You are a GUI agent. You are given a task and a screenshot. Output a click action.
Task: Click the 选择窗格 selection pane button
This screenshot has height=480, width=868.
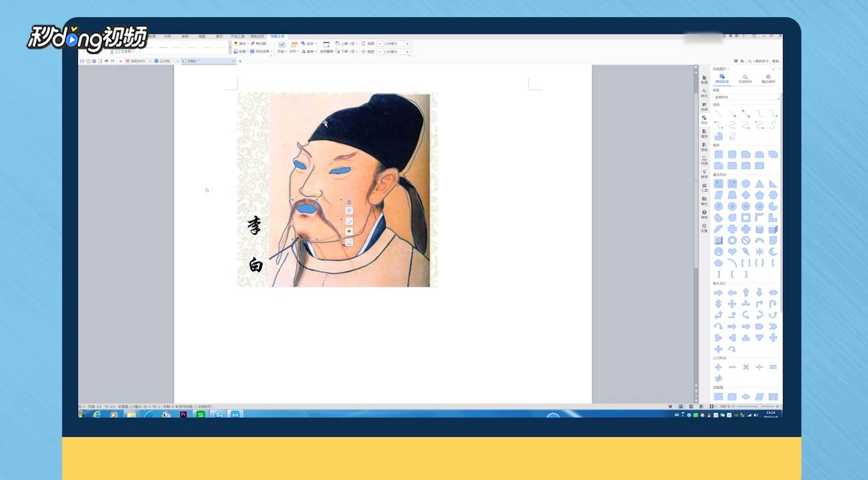click(x=326, y=47)
